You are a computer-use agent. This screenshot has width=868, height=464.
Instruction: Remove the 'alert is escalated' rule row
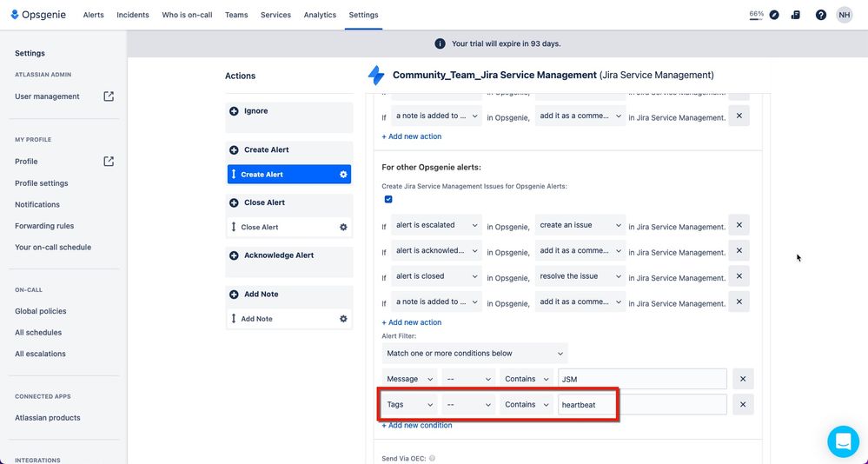pyautogui.click(x=739, y=225)
